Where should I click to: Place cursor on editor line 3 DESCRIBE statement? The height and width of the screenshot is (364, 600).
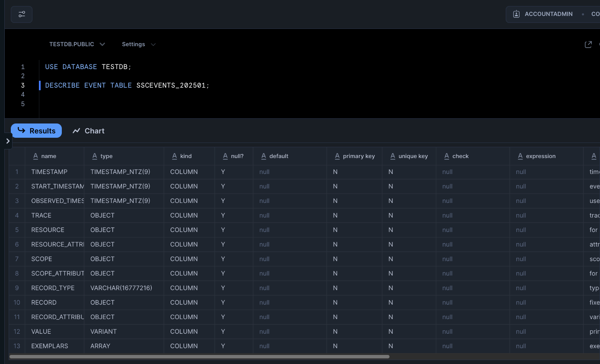click(x=127, y=85)
